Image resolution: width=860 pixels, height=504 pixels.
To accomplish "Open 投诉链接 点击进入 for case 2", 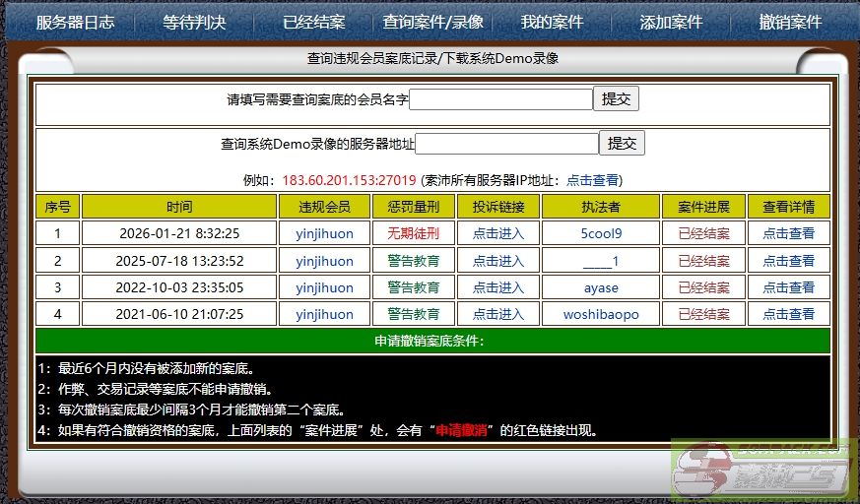I will pyautogui.click(x=498, y=261).
